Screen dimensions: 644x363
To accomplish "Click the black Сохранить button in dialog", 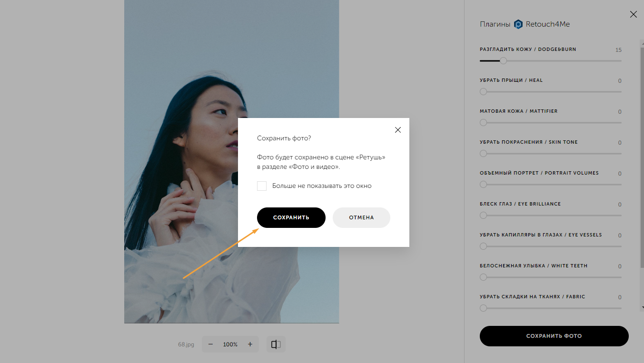I will 291,217.
